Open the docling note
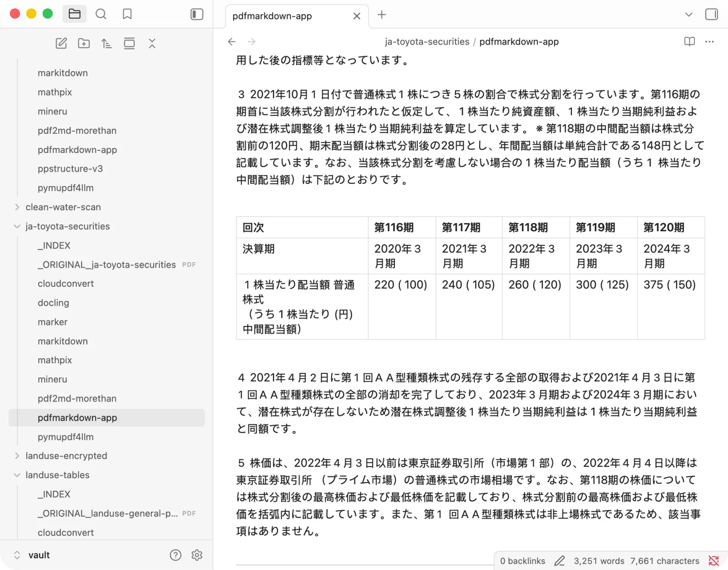This screenshot has height=570, width=728. coord(53,303)
